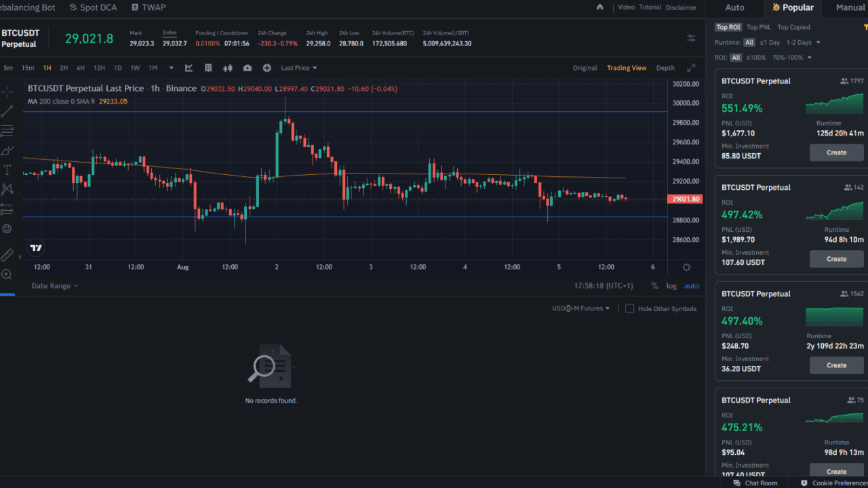This screenshot has height=488, width=868.
Task: Toggle the log scale on the chart
Action: (671, 286)
